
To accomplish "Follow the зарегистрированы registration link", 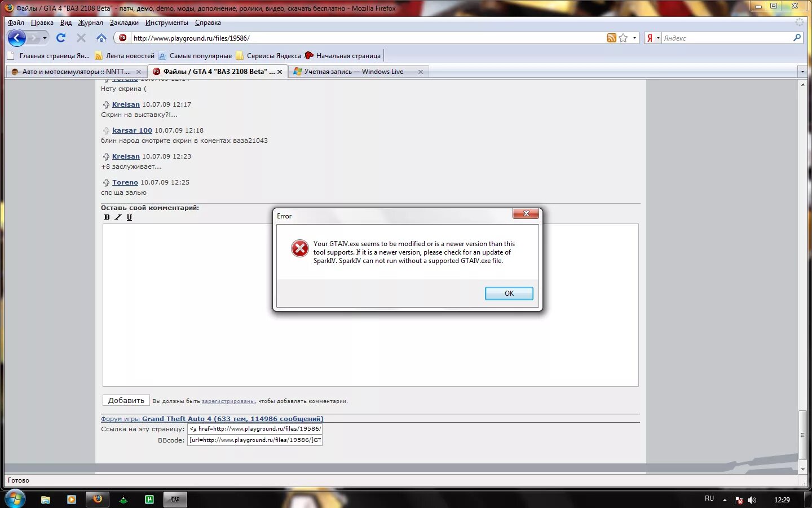I will [228, 401].
